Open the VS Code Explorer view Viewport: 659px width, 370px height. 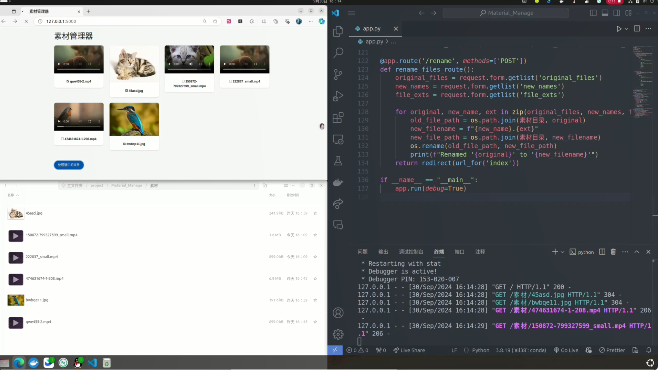(x=338, y=31)
